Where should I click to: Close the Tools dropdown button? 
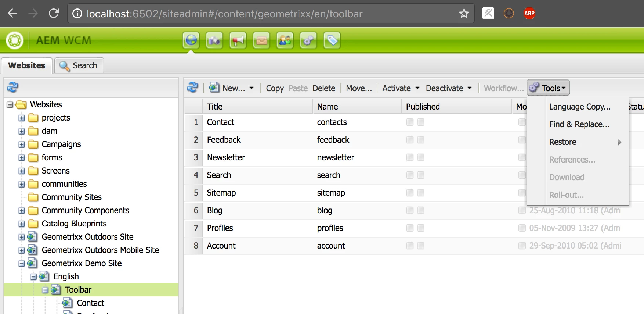pos(548,88)
